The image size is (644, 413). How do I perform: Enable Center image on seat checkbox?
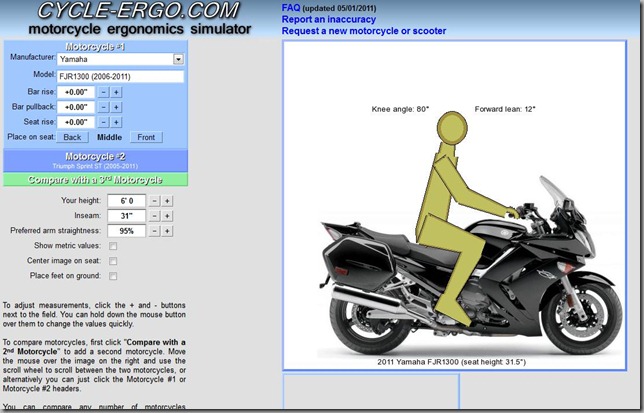coord(113,261)
